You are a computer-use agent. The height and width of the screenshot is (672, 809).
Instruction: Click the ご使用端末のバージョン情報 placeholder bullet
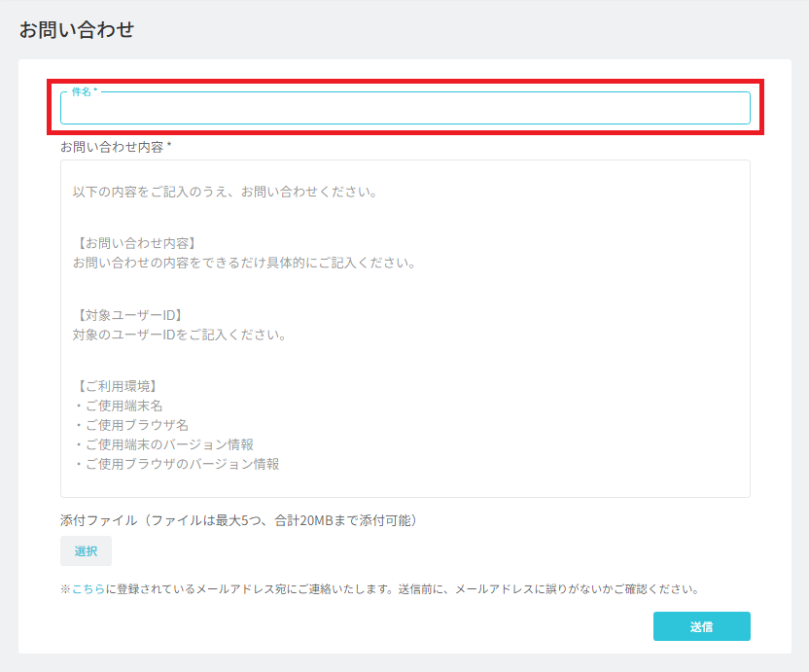[x=163, y=444]
